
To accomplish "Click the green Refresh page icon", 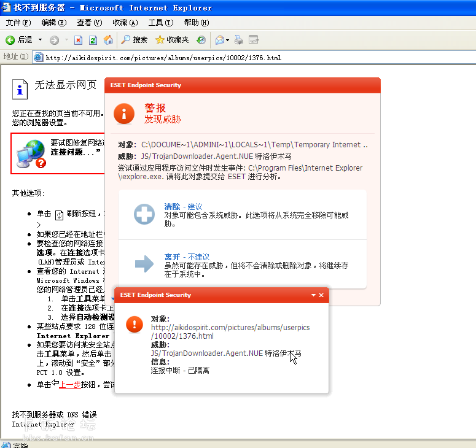I will pyautogui.click(x=93, y=40).
